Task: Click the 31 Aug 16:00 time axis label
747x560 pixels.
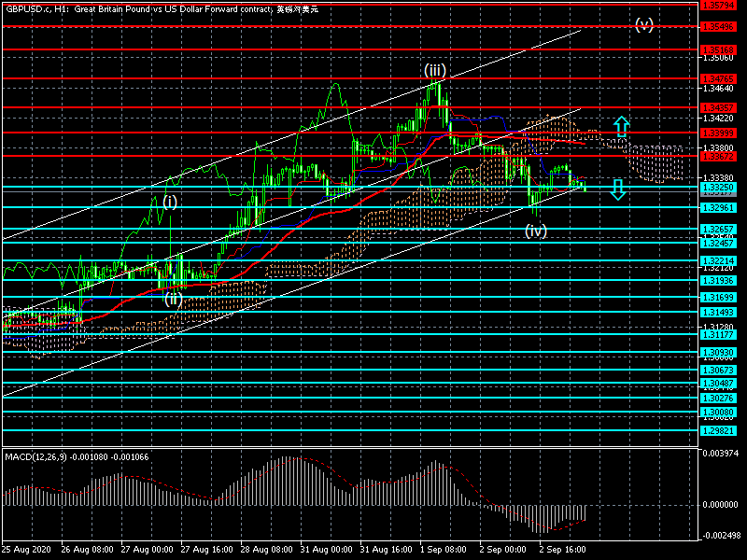Action: 386,550
